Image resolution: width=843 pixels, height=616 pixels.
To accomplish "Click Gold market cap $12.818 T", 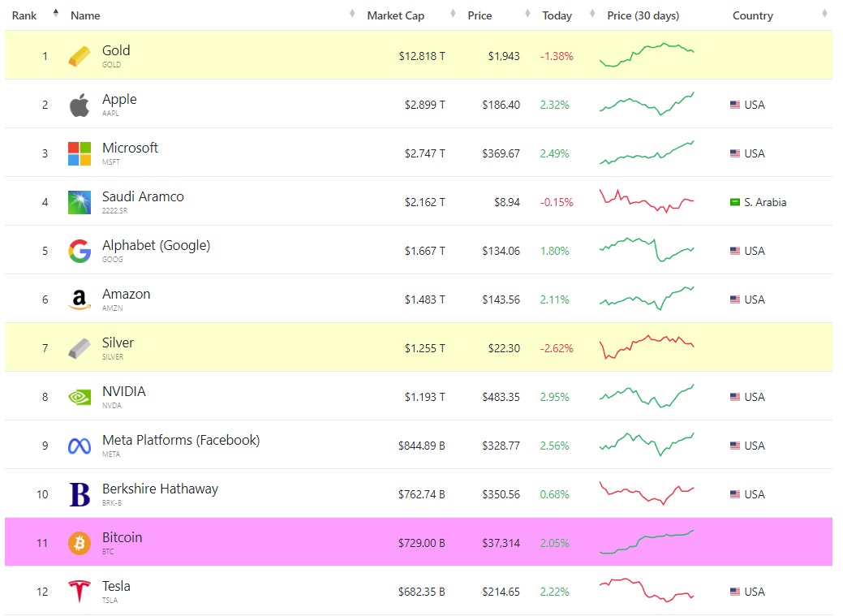I will tap(422, 57).
